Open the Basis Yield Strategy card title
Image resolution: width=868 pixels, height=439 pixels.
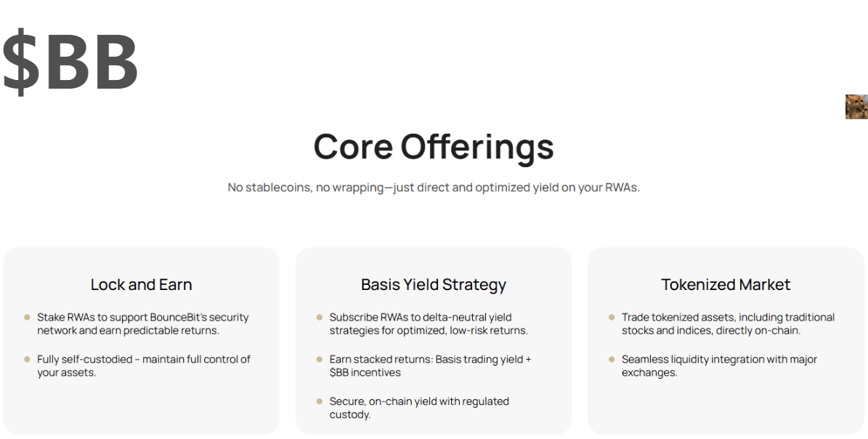(434, 284)
